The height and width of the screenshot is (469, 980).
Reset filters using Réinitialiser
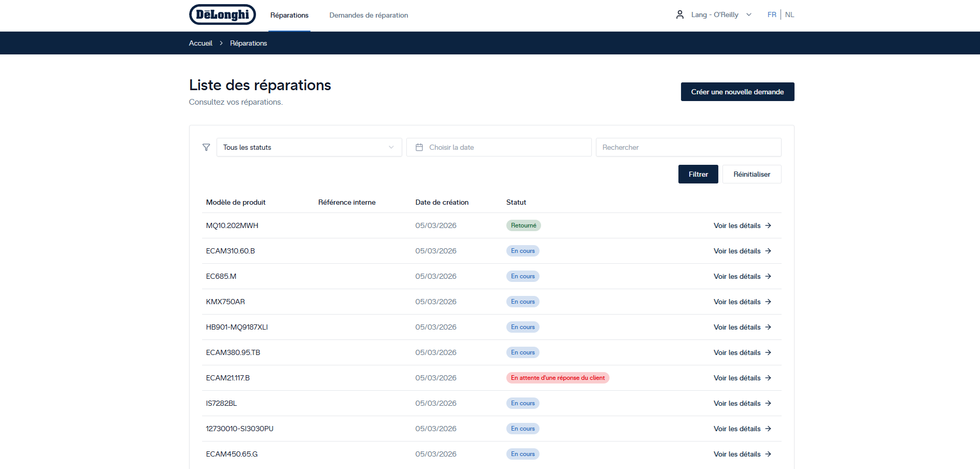(x=751, y=174)
